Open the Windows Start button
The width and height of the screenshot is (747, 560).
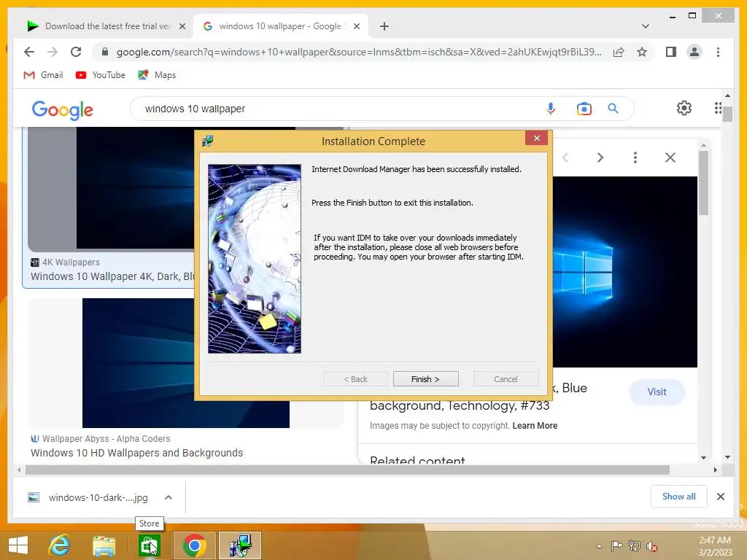pos(18,545)
